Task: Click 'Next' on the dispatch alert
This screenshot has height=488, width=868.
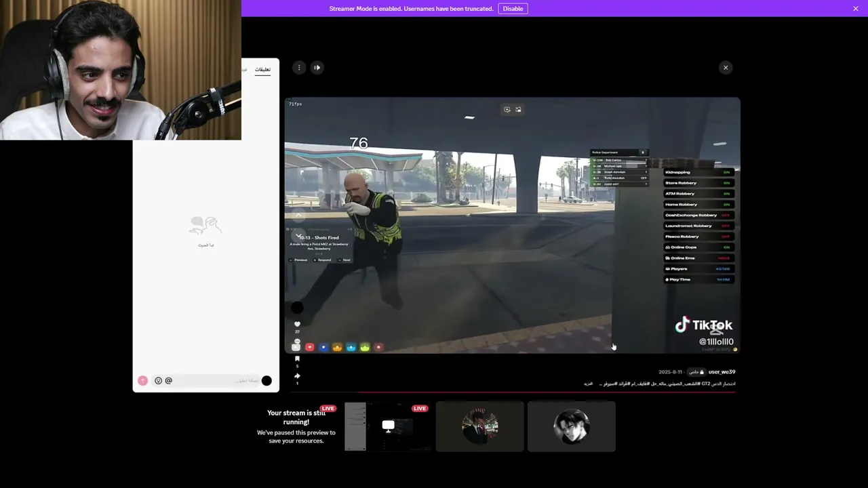Action: pos(345,260)
